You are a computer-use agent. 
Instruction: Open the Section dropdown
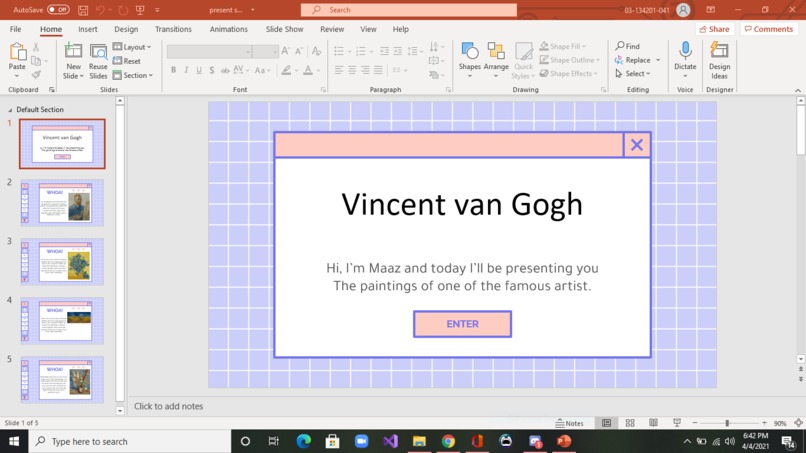point(133,75)
